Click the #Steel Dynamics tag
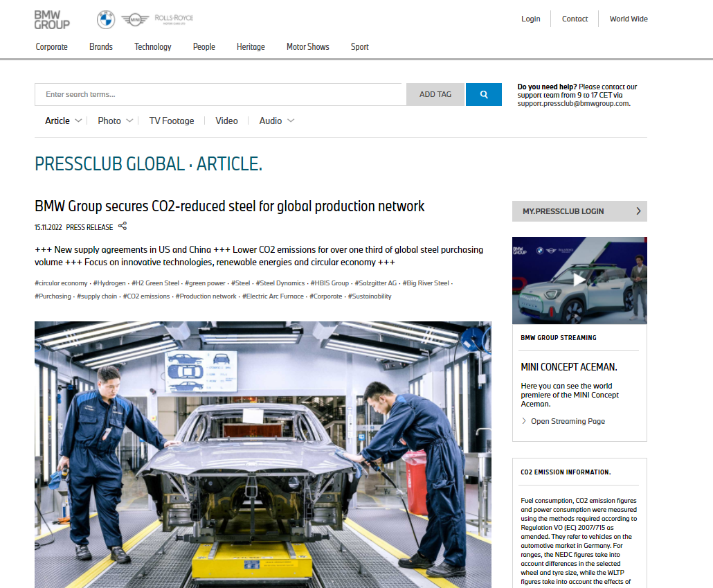Screen dimensions: 713x588 tap(280, 283)
